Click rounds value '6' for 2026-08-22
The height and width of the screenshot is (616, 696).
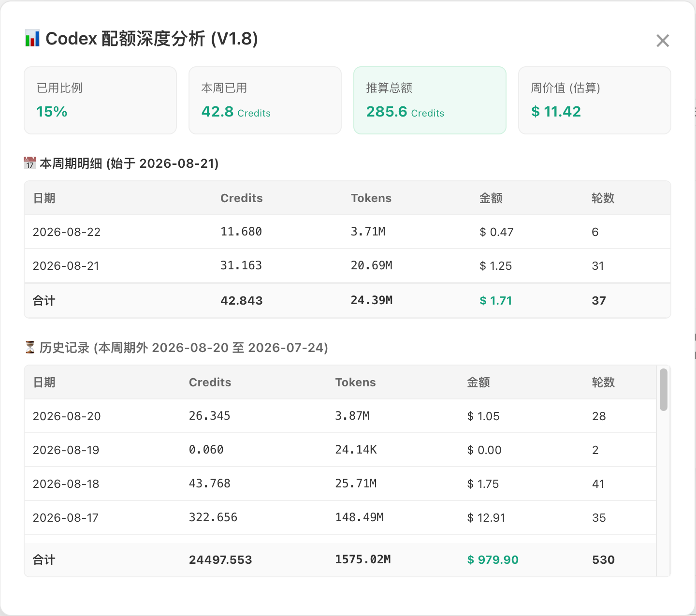click(595, 232)
